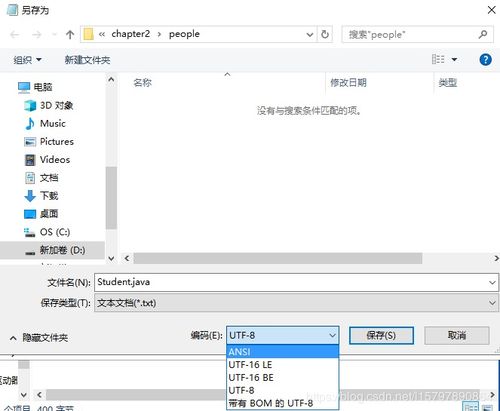Expand the 保存类型 file type dropdown
Viewport: 500px width, 411px height.
(492, 303)
